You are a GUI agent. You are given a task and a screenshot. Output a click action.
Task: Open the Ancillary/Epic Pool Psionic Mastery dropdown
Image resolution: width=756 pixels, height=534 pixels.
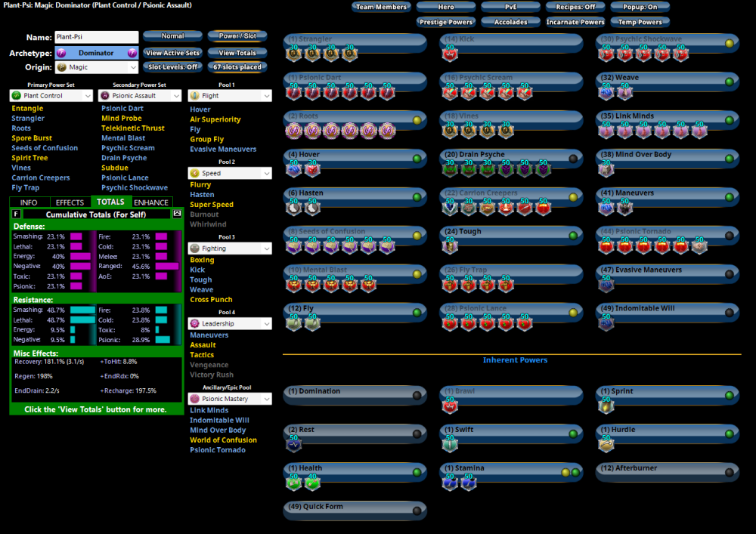pos(230,398)
